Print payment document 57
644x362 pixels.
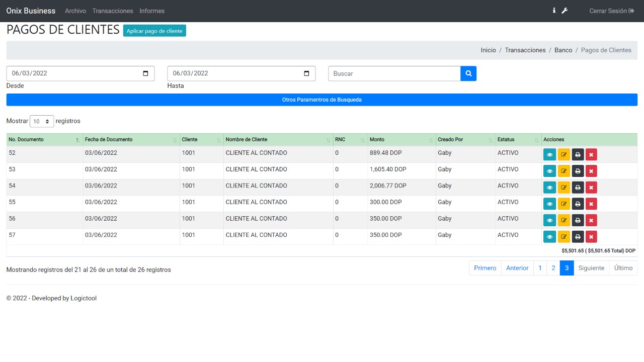(x=578, y=237)
